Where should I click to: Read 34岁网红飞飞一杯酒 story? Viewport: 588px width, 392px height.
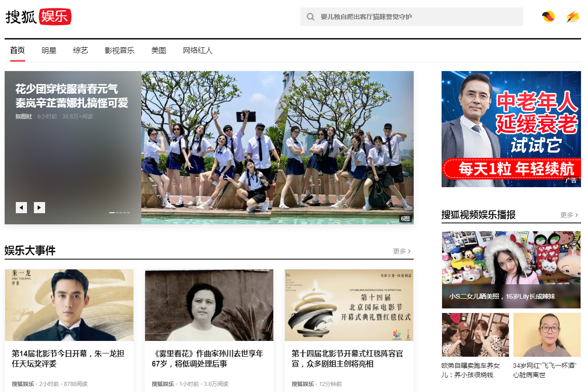tap(545, 370)
